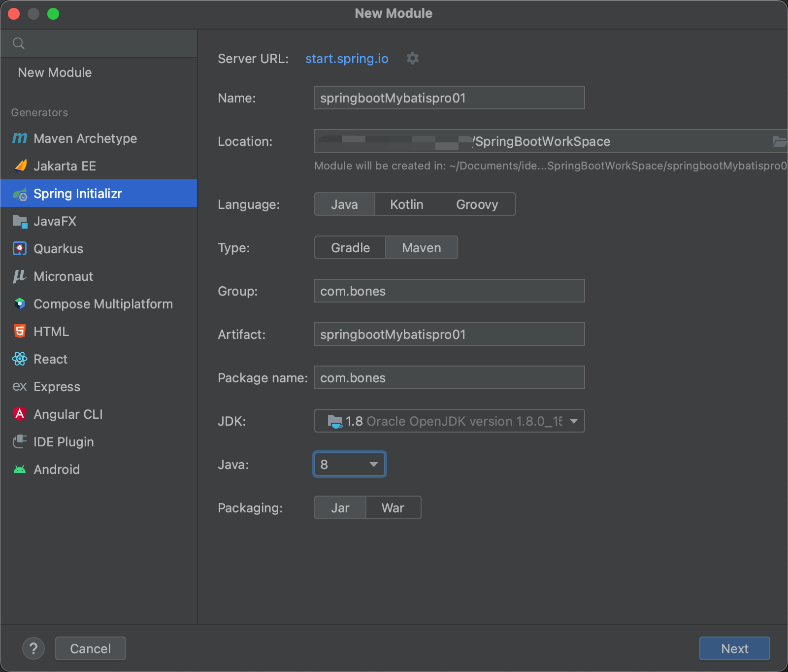Select Jakarta EE generator

pyautogui.click(x=98, y=166)
